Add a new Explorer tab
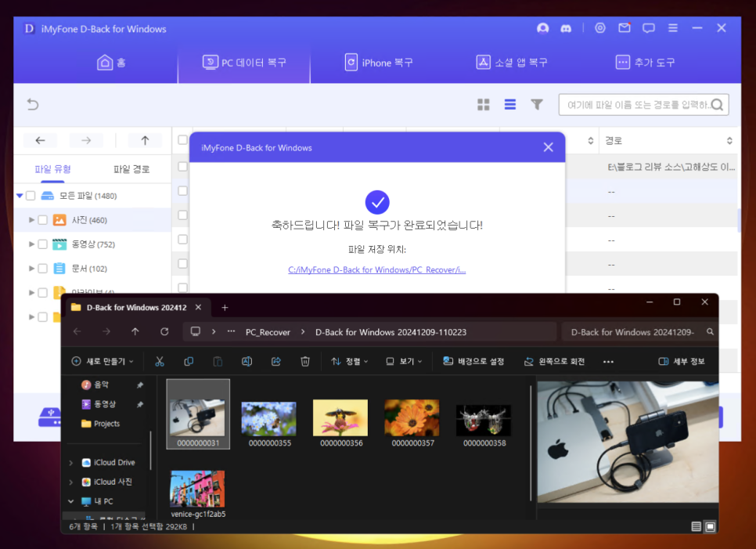This screenshot has width=756, height=549. click(x=225, y=307)
